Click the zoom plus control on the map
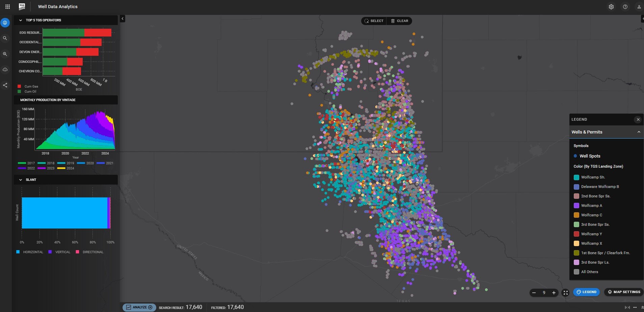This screenshot has width=644, height=312. (x=553, y=293)
